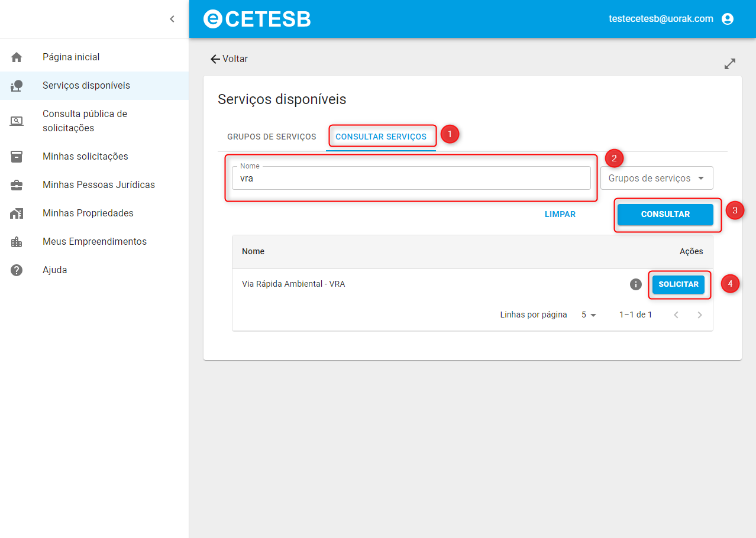The height and width of the screenshot is (538, 756).
Task: Click Solicitar for Via Rápida Ambiental
Action: click(679, 284)
